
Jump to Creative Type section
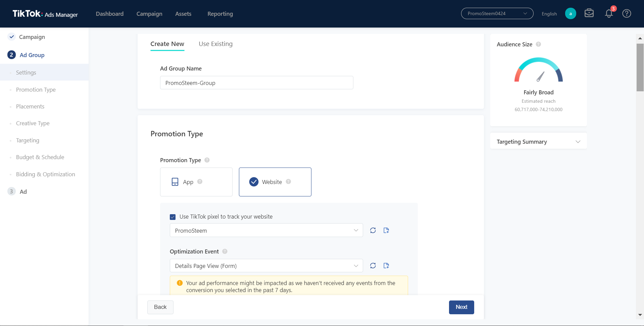coord(33,123)
